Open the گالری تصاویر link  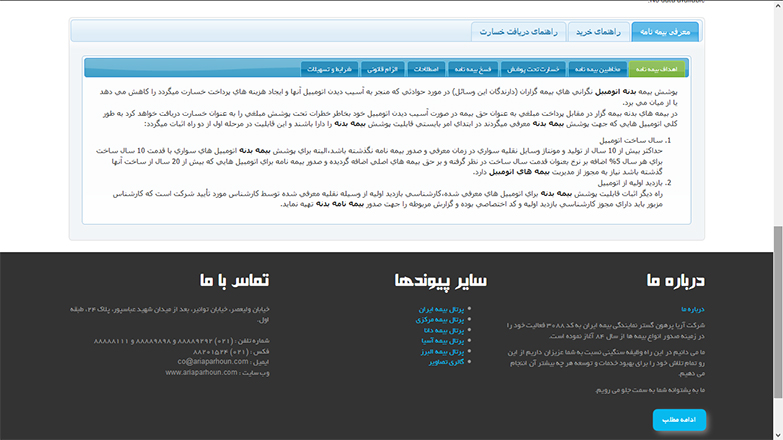point(446,362)
